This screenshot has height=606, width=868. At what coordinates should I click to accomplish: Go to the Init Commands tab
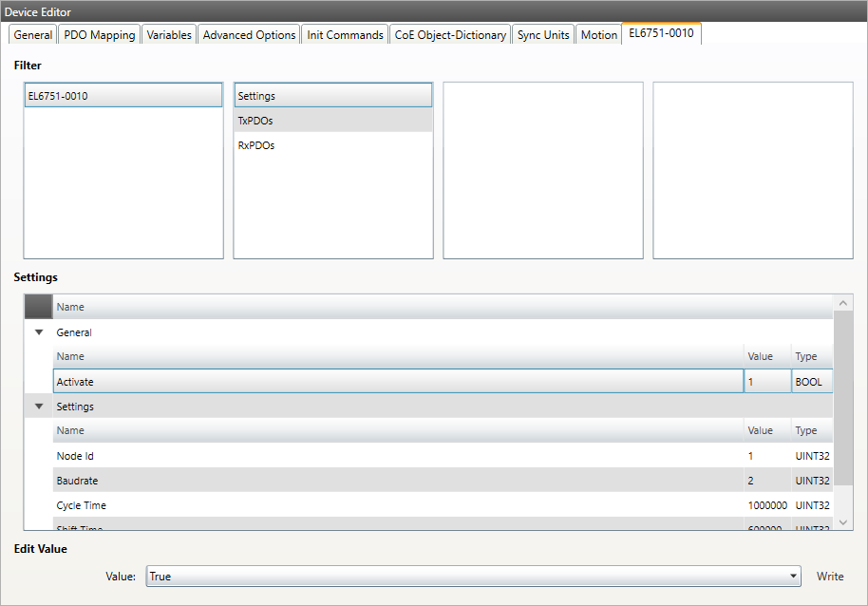point(345,35)
